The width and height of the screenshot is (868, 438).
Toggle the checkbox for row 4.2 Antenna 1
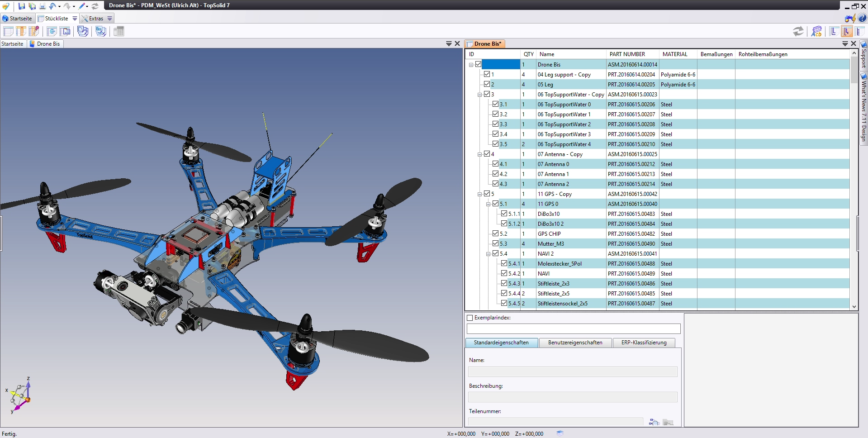pyautogui.click(x=496, y=174)
